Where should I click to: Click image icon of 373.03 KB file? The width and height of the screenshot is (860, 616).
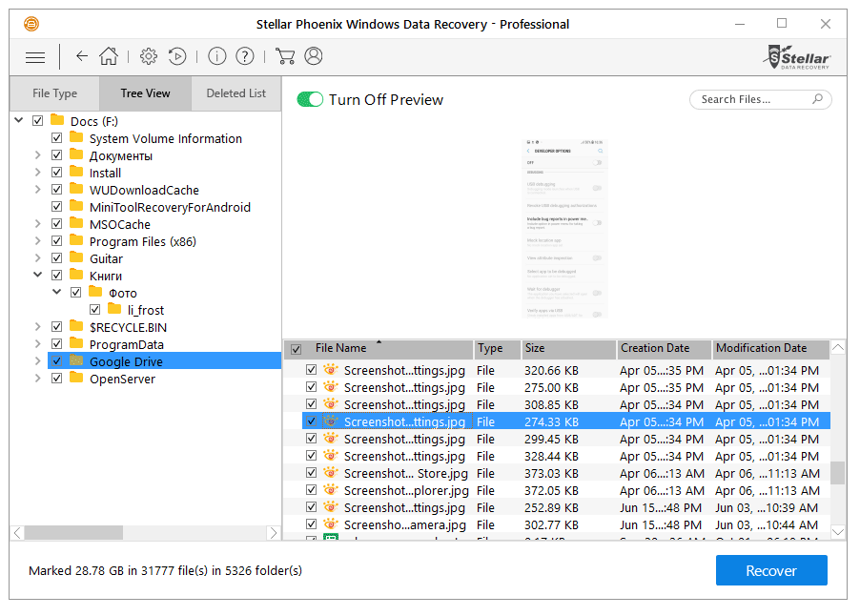(330, 472)
